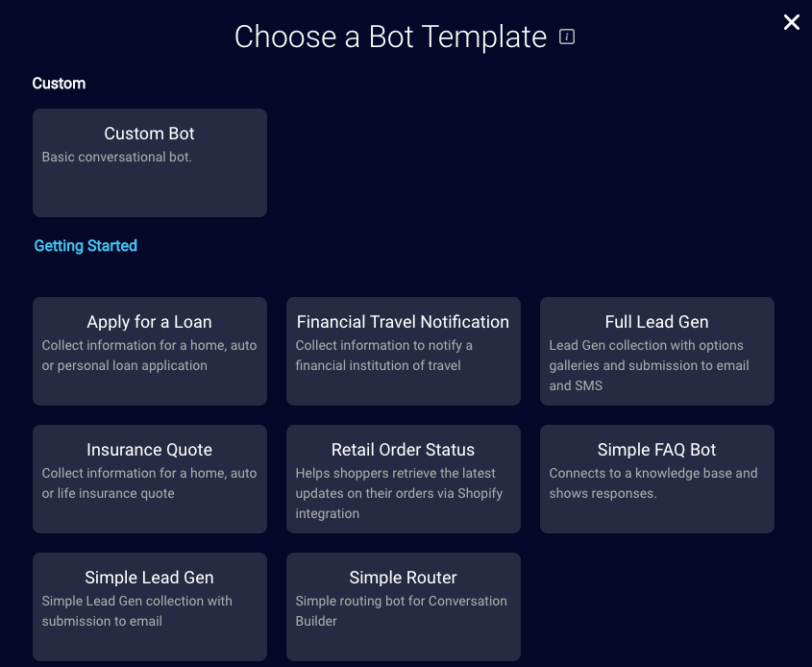
Task: Choose the Retail Order Status template
Action: pos(404,479)
